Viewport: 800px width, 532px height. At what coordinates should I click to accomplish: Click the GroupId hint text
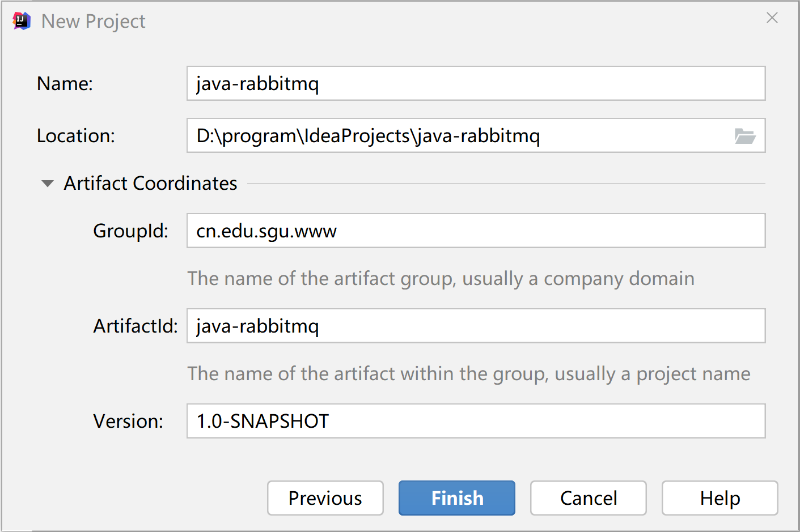point(441,278)
